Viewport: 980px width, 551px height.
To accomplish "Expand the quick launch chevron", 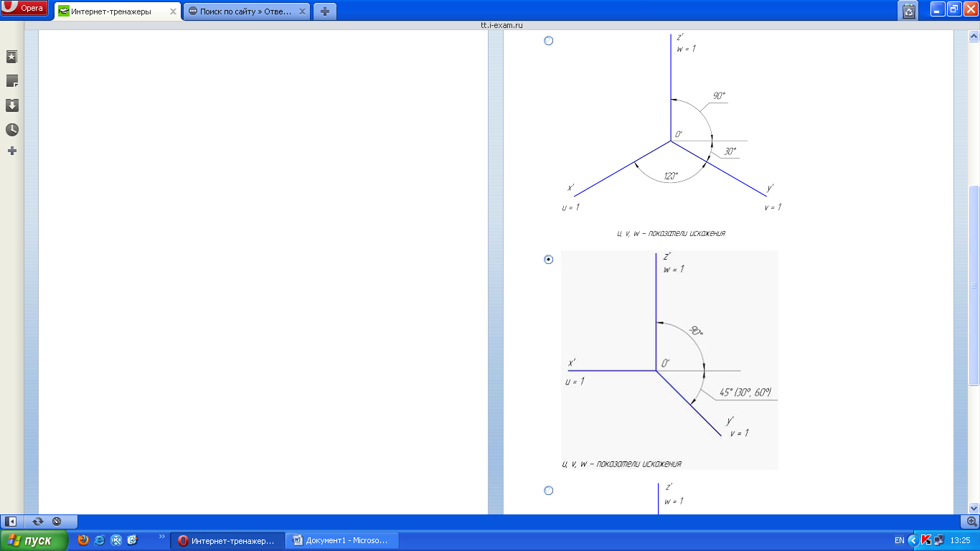I will coord(161,536).
